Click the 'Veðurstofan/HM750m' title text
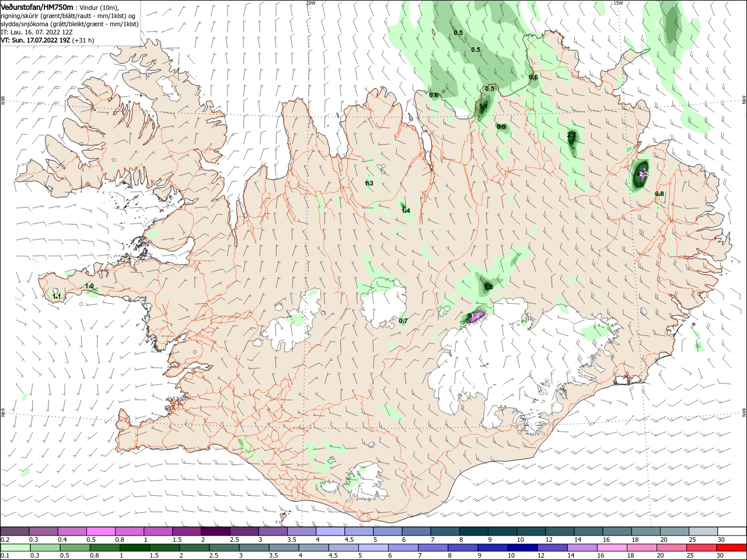 pyautogui.click(x=37, y=7)
